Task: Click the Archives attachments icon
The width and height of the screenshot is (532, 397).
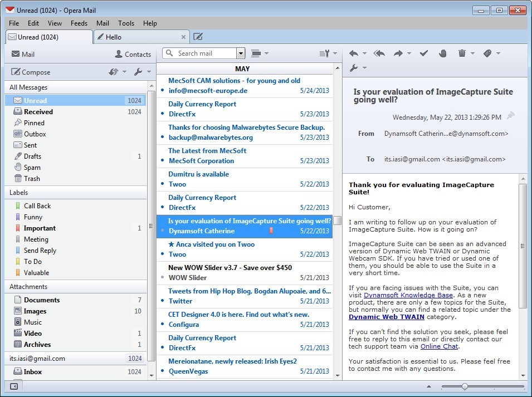Action: (x=18, y=344)
